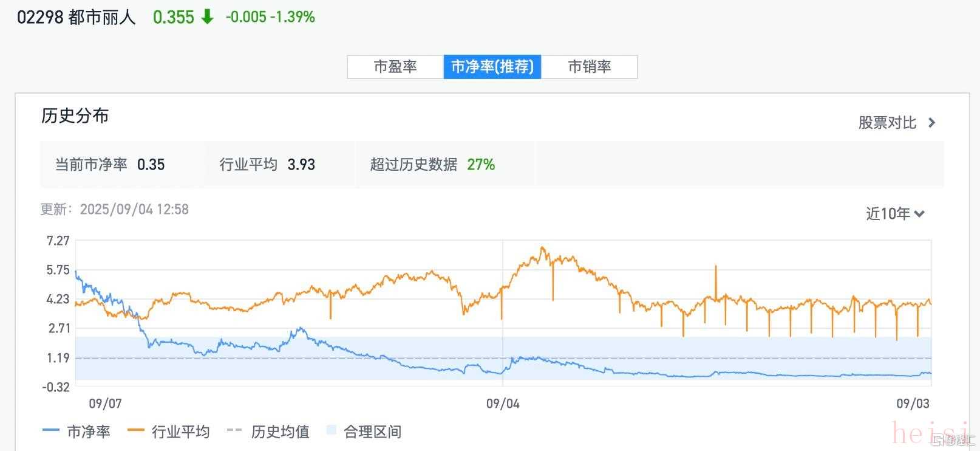
Task: Click the green down arrow price icon
Action: 208,17
